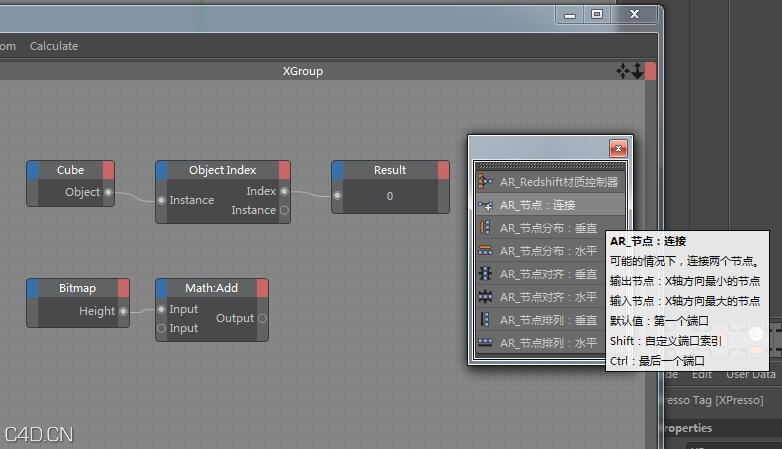Click red output corner of Object Index node
Viewport: 782px width, 449px height.
point(284,170)
